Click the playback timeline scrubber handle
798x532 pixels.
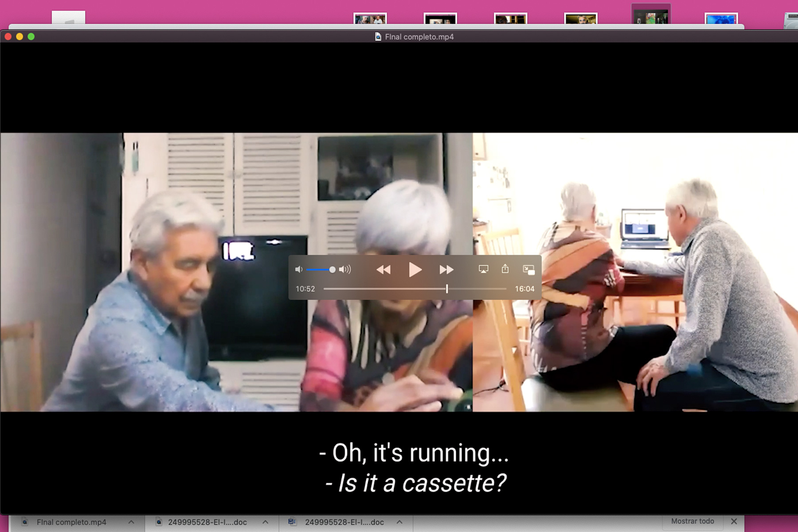tap(447, 289)
